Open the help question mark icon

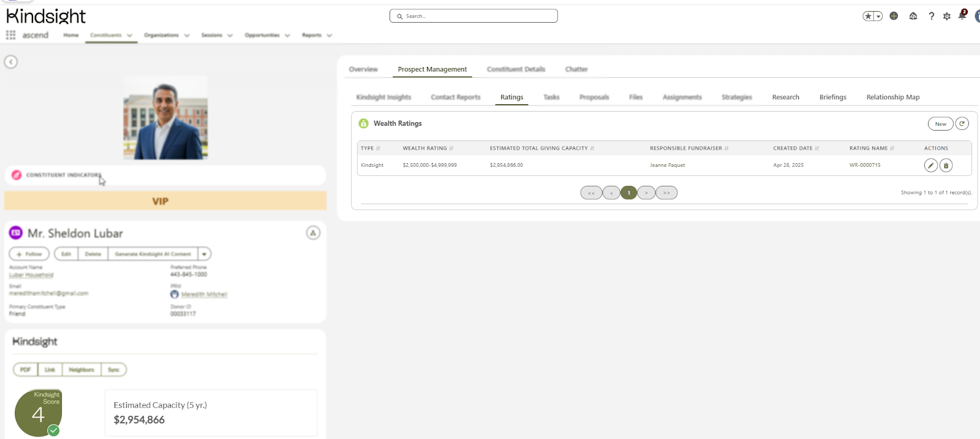[x=932, y=16]
